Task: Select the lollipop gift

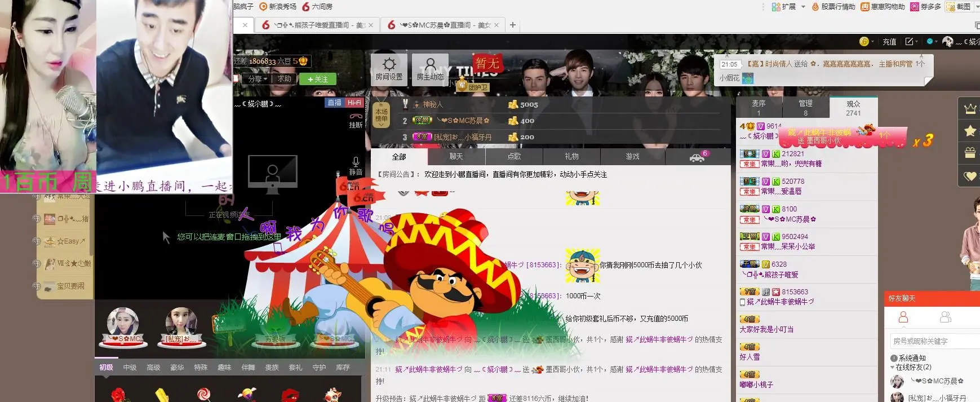Action: point(204,395)
